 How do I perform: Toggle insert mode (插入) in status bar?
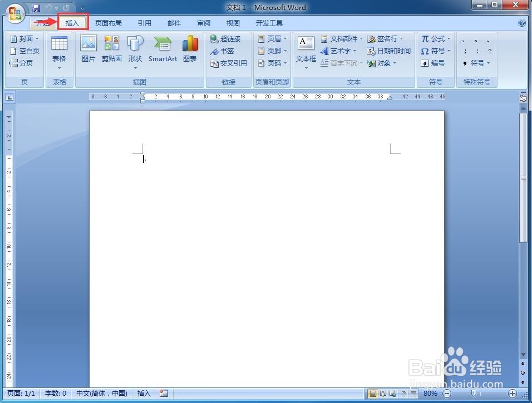tap(144, 393)
